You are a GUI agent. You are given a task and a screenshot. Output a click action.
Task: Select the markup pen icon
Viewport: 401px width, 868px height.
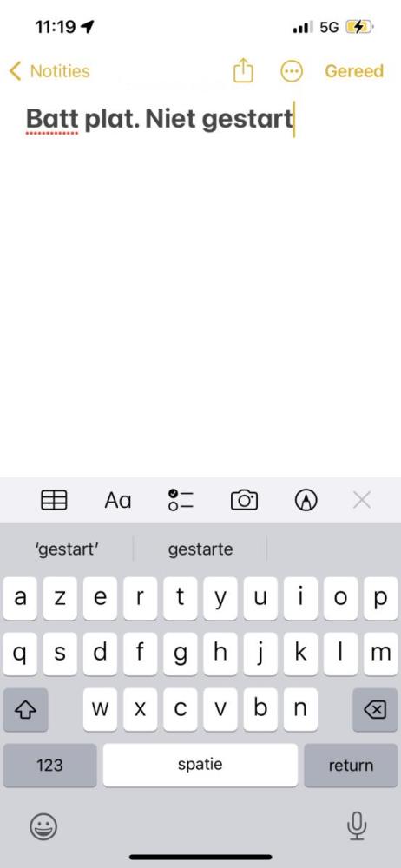pos(306,500)
